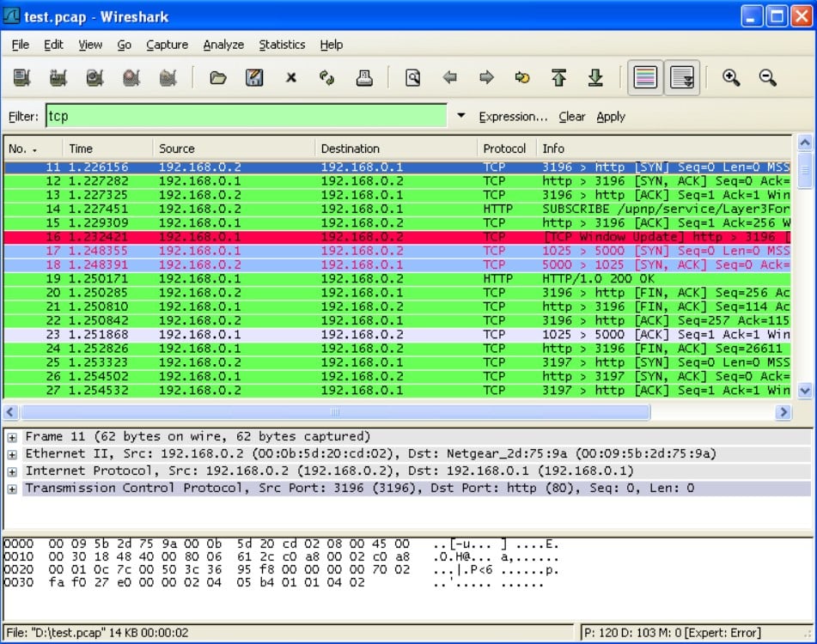This screenshot has width=817, height=644.
Task: Go back in packet history
Action: click(x=449, y=78)
